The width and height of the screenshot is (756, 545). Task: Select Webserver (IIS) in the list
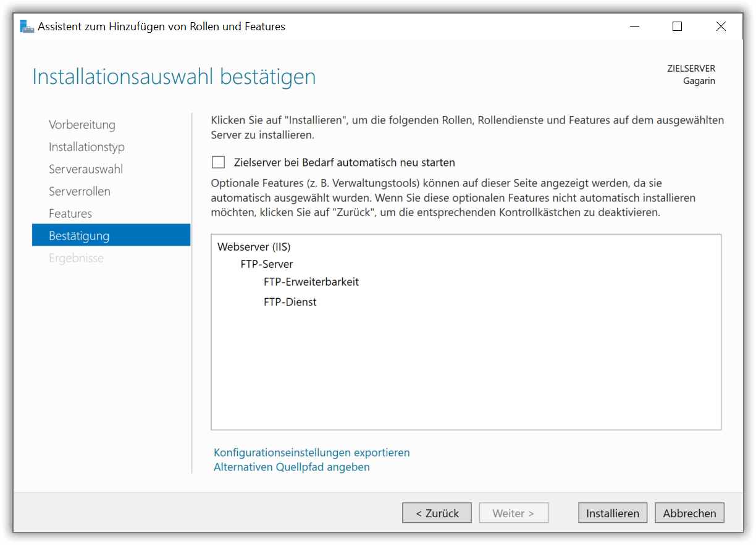(254, 247)
